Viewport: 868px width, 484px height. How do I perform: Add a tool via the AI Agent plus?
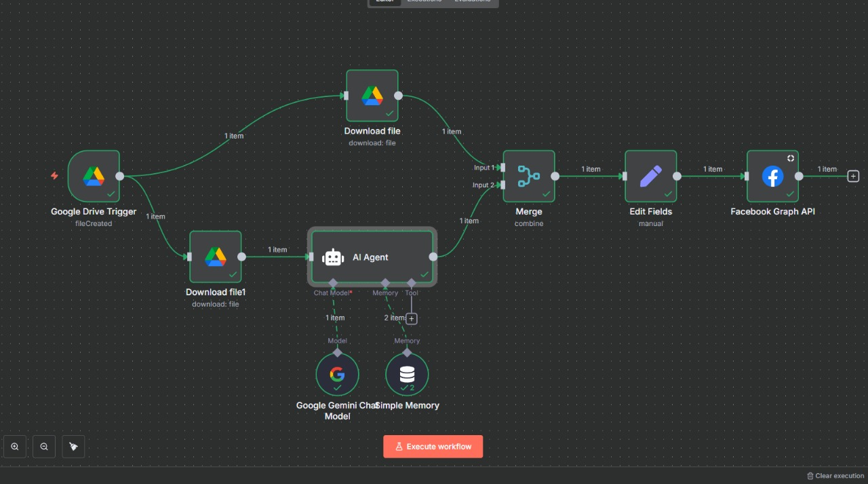pos(411,318)
